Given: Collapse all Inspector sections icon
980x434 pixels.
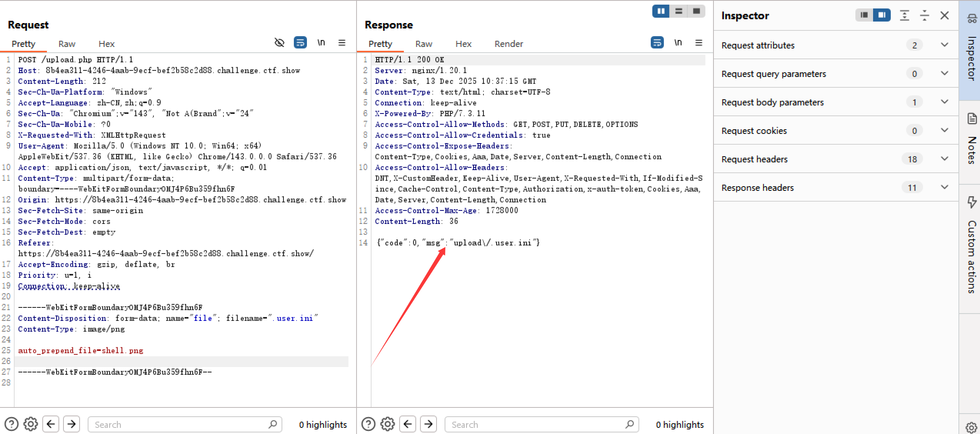Looking at the screenshot, I should tap(924, 15).
